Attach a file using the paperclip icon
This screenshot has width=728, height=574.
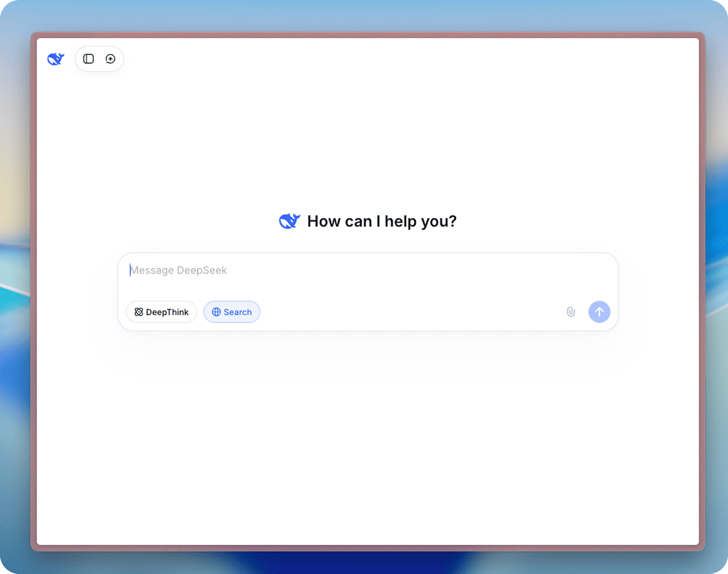click(x=571, y=312)
